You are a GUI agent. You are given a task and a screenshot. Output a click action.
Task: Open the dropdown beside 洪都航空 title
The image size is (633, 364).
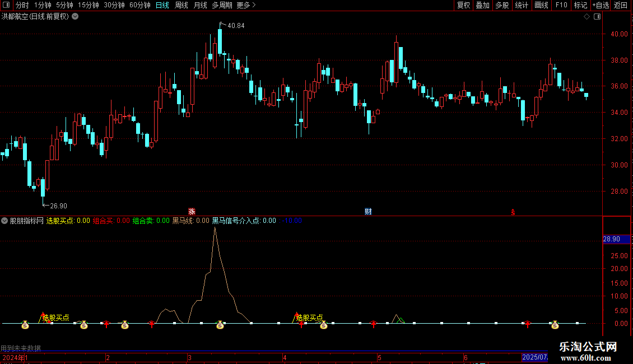pos(75,17)
